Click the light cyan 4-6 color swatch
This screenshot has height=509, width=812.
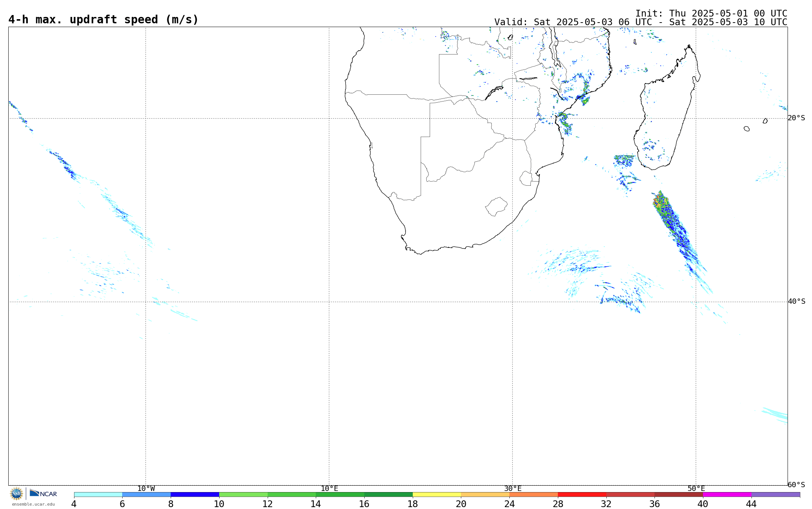click(98, 495)
